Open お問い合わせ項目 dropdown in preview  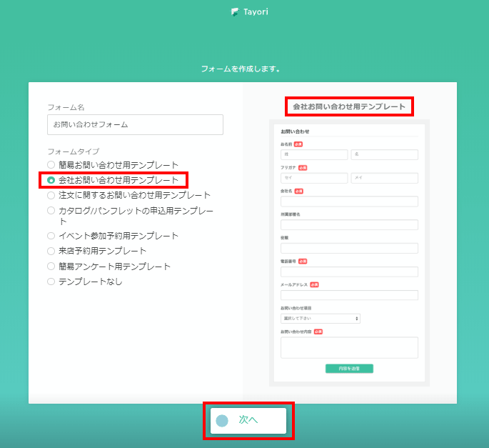[x=320, y=319]
